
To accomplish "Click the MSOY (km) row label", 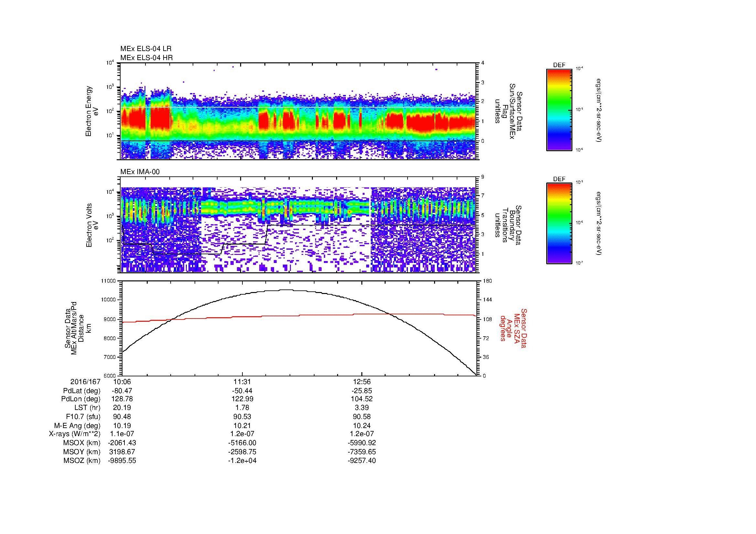I will pos(82,452).
